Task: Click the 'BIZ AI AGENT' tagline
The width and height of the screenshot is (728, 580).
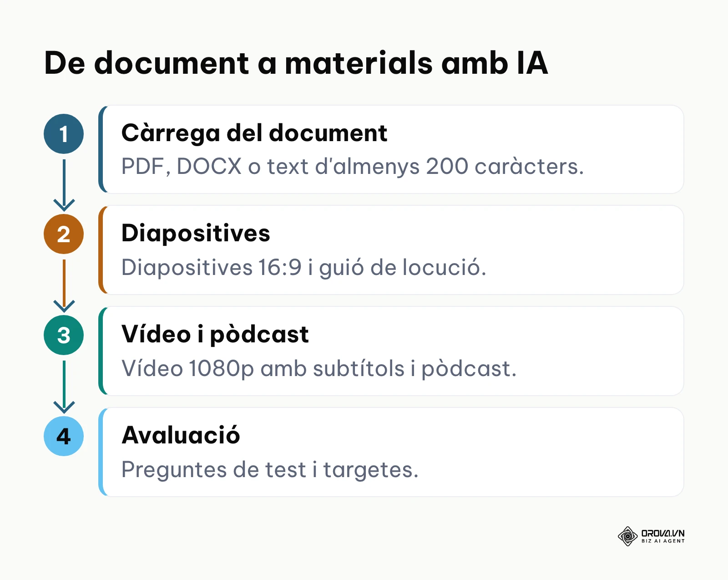Action: point(663,541)
